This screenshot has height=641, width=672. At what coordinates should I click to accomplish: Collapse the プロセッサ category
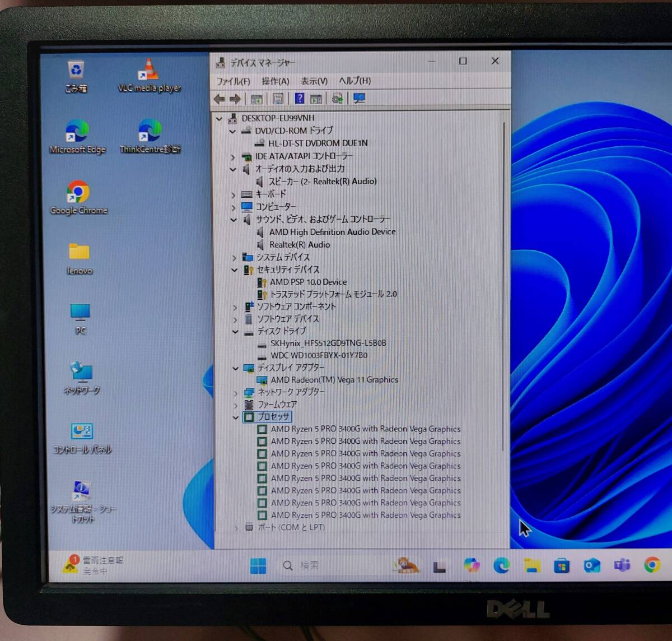coord(236,417)
